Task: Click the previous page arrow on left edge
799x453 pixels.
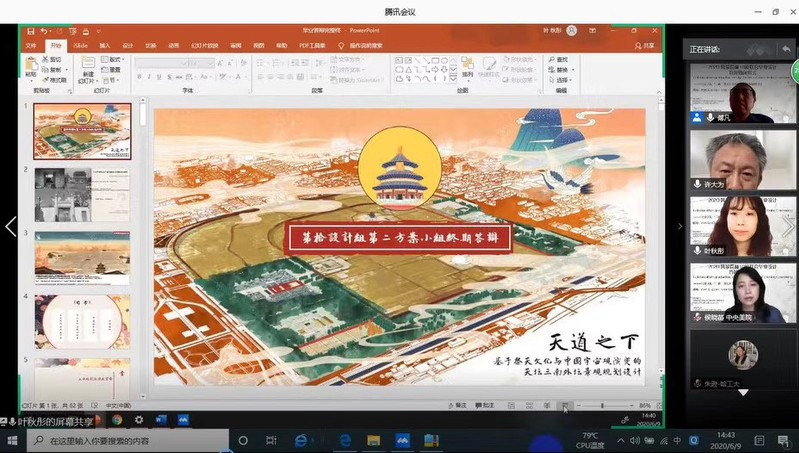Action: 10,226
